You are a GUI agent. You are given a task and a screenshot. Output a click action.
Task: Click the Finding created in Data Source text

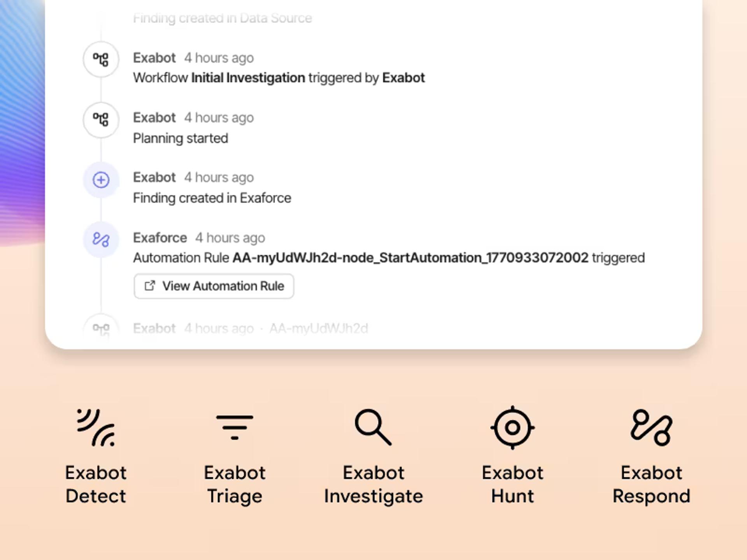tap(222, 18)
